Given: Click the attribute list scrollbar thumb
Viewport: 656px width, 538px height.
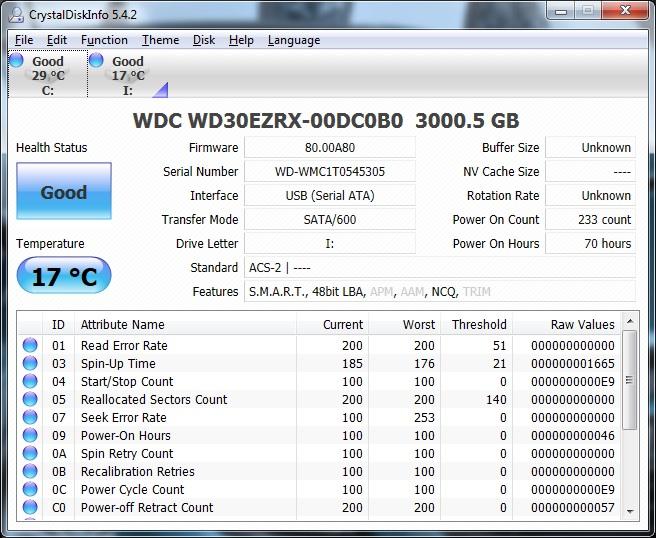Looking at the screenshot, I should click(630, 380).
